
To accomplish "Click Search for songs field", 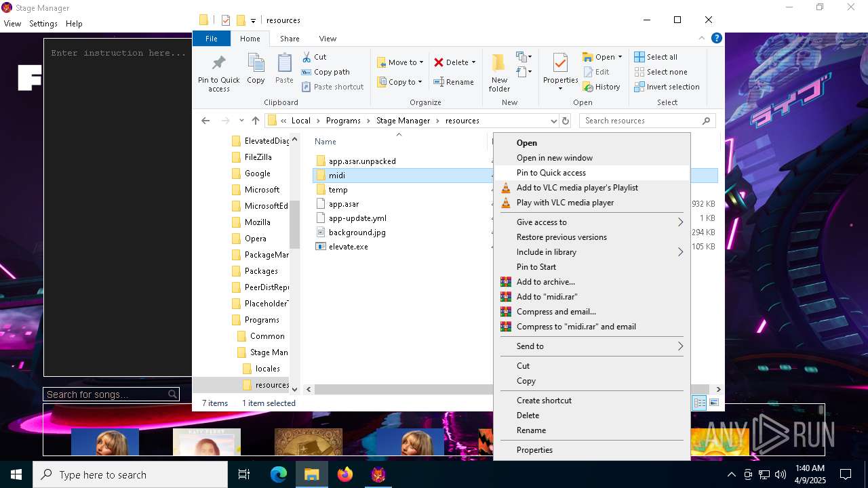I will [x=111, y=394].
